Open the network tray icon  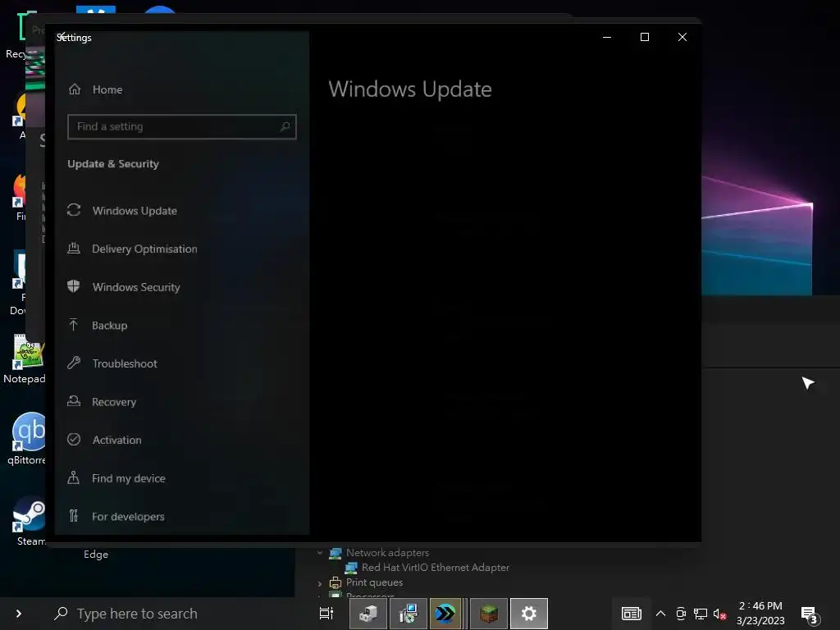click(x=701, y=614)
